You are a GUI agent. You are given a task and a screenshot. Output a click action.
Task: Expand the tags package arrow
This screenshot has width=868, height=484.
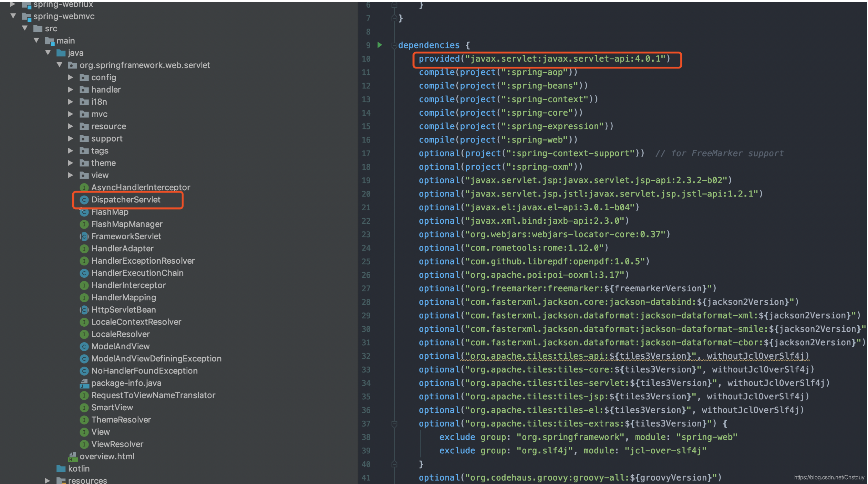point(71,150)
